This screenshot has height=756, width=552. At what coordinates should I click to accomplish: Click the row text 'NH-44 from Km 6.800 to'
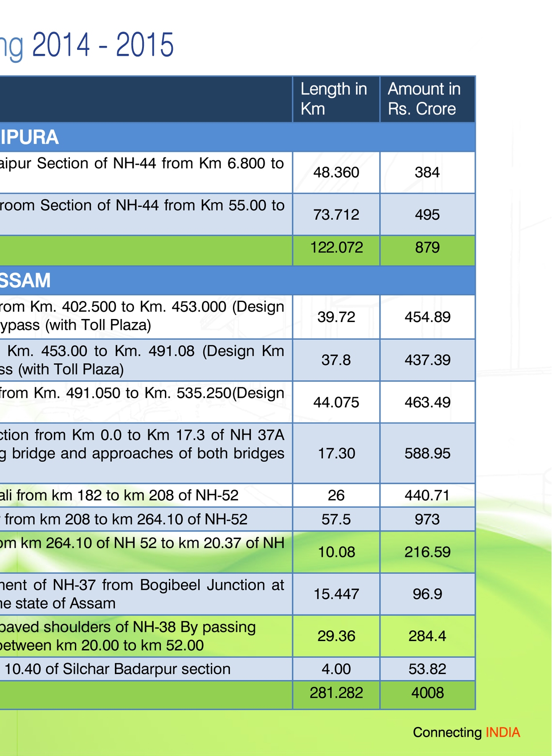pos(198,163)
